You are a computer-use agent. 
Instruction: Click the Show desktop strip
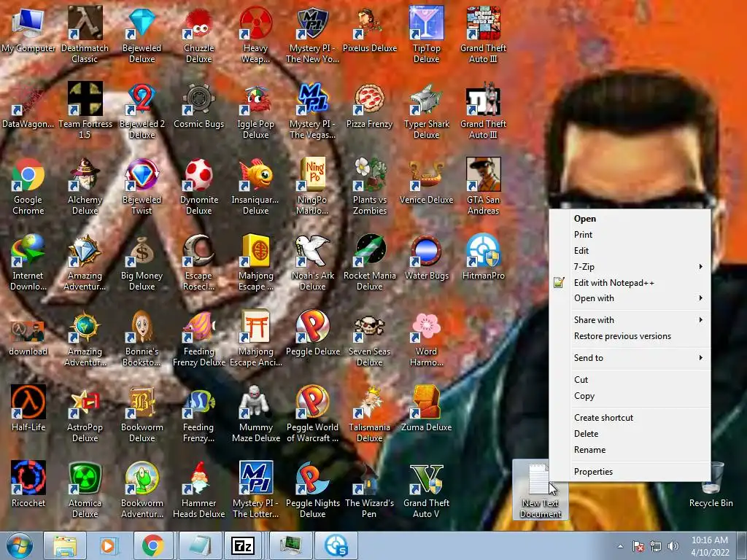coord(742,545)
